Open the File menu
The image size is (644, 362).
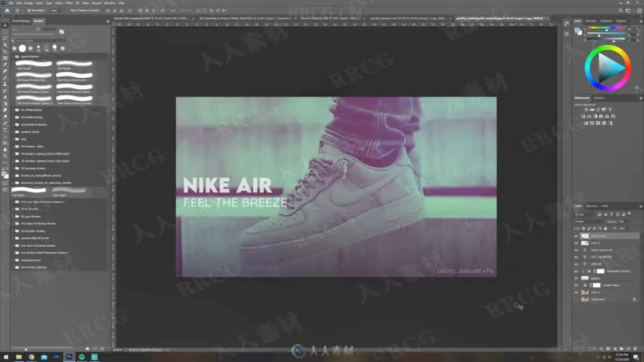tap(10, 3)
